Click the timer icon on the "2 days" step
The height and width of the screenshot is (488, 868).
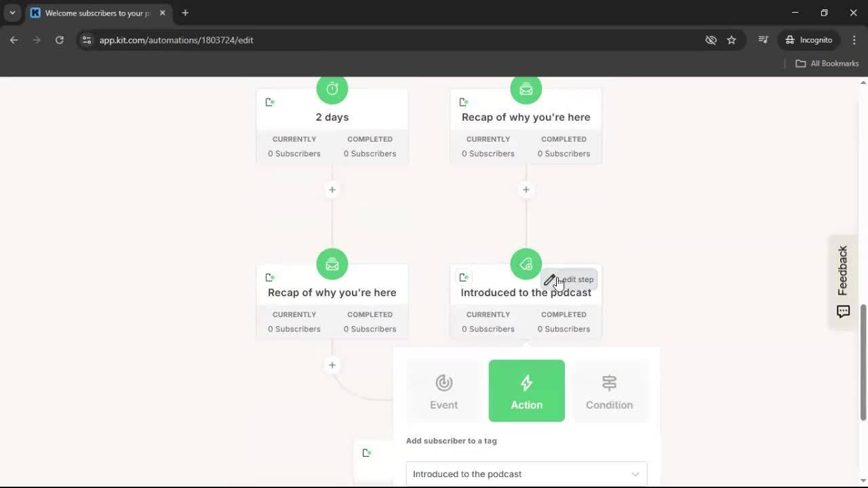pos(332,88)
